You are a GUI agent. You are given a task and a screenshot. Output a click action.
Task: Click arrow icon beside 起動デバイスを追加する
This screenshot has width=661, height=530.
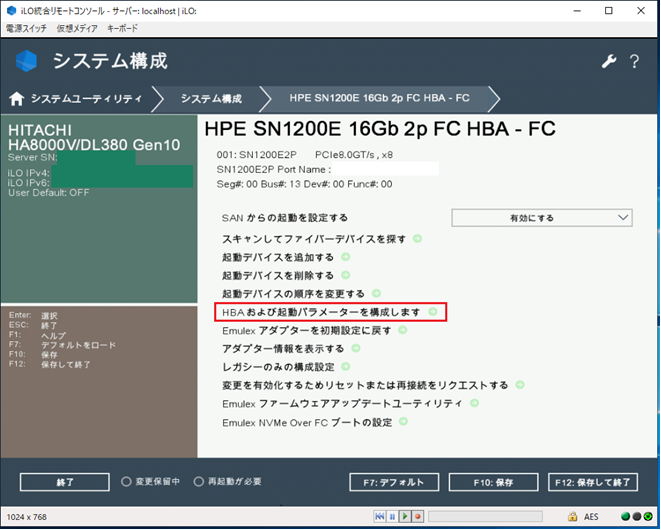point(346,257)
